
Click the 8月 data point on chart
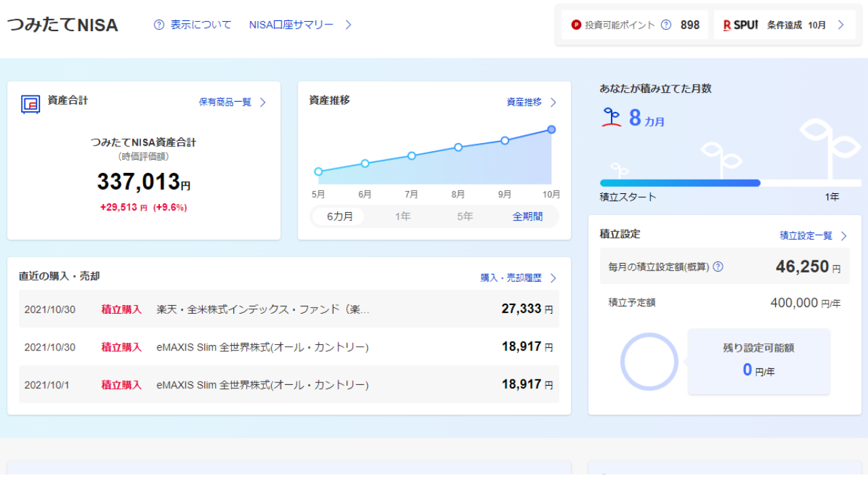pyautogui.click(x=458, y=147)
